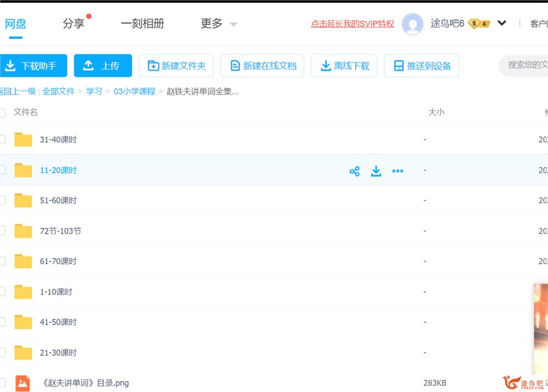Open the 41-50课时 folder icon
Image resolution: width=548 pixels, height=392 pixels.
pos(23,322)
